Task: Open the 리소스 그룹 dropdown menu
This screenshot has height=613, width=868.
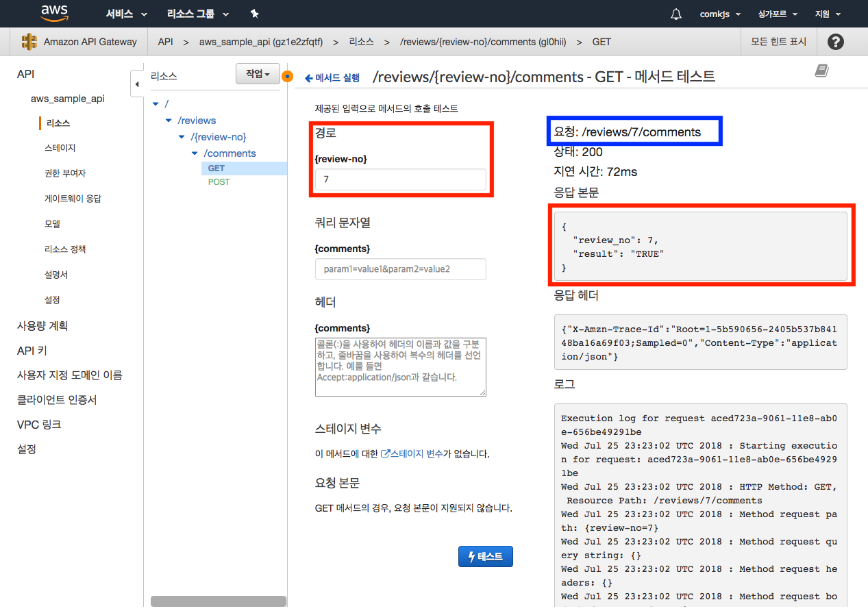Action: [x=197, y=14]
